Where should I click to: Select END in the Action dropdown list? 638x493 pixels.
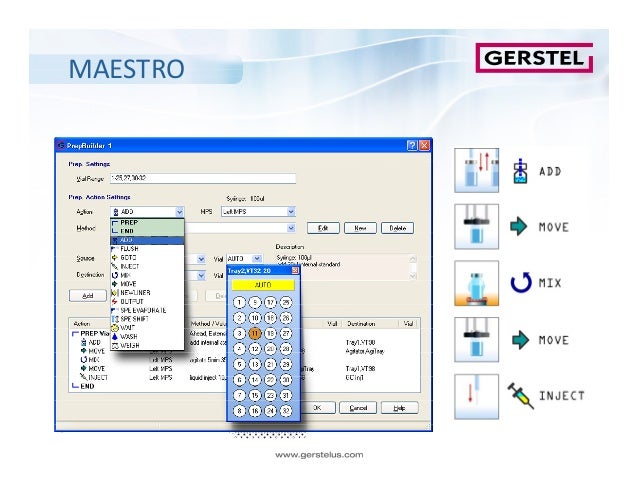click(x=147, y=231)
